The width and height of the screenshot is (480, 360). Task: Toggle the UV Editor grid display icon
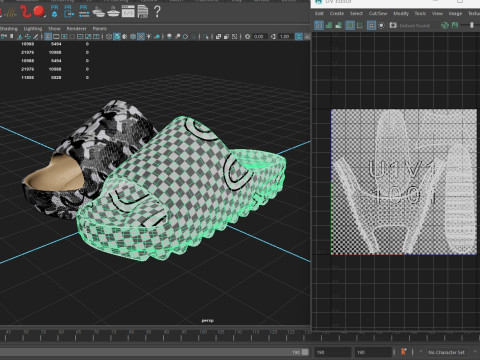[x=371, y=25]
